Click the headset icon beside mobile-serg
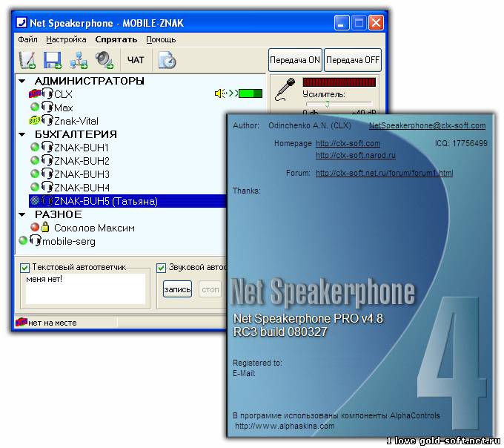 click(x=36, y=240)
